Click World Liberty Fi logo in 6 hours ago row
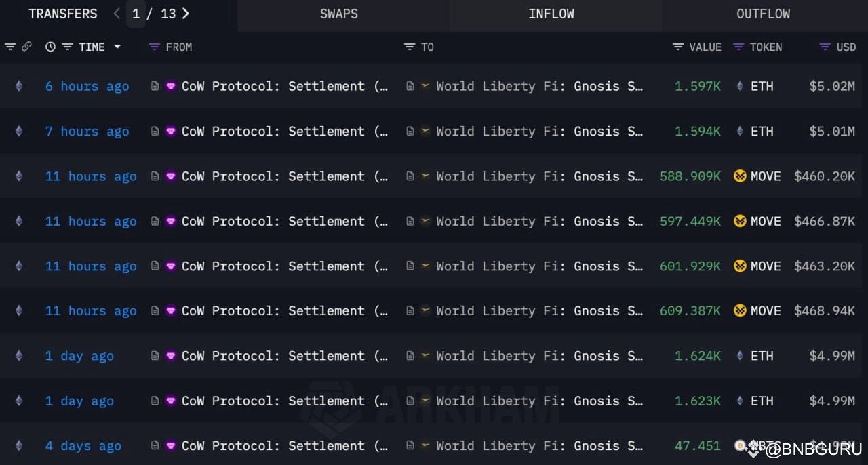Image resolution: width=868 pixels, height=465 pixels. [x=425, y=86]
